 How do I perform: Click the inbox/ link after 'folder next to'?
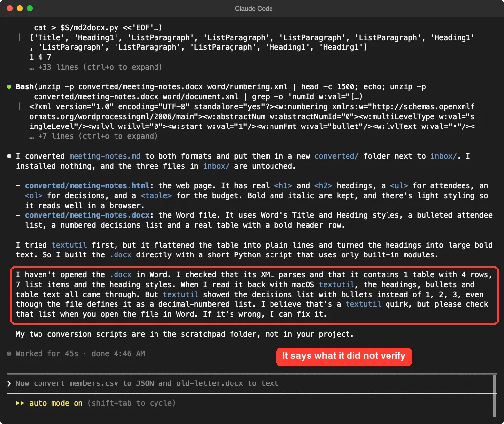[443, 156]
